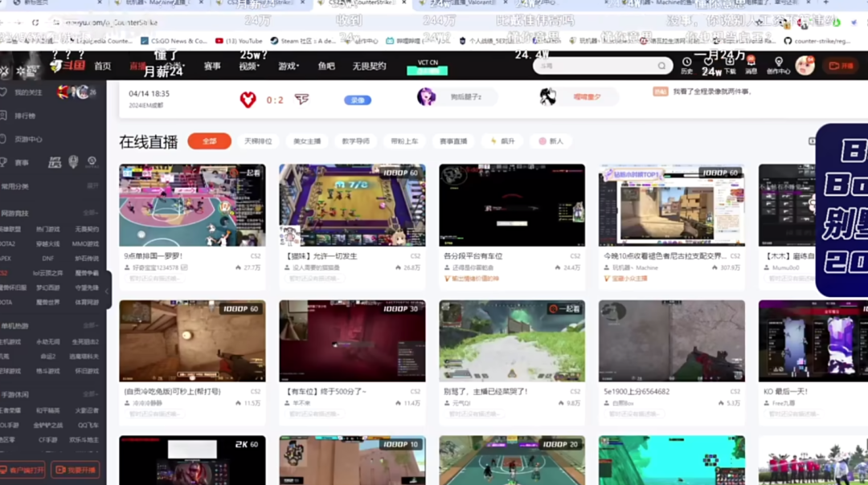The image size is (868, 485).
Task: Click the heart icon beside 我的关注
Action: 4,92
